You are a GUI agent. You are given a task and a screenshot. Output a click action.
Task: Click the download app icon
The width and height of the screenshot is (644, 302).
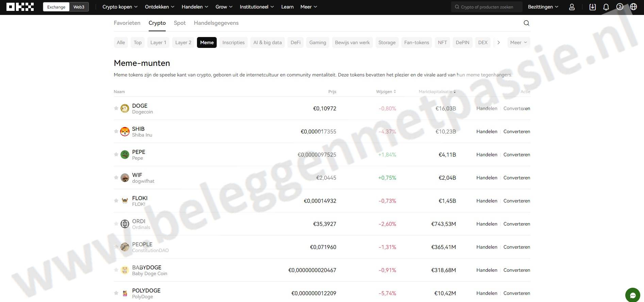593,7
